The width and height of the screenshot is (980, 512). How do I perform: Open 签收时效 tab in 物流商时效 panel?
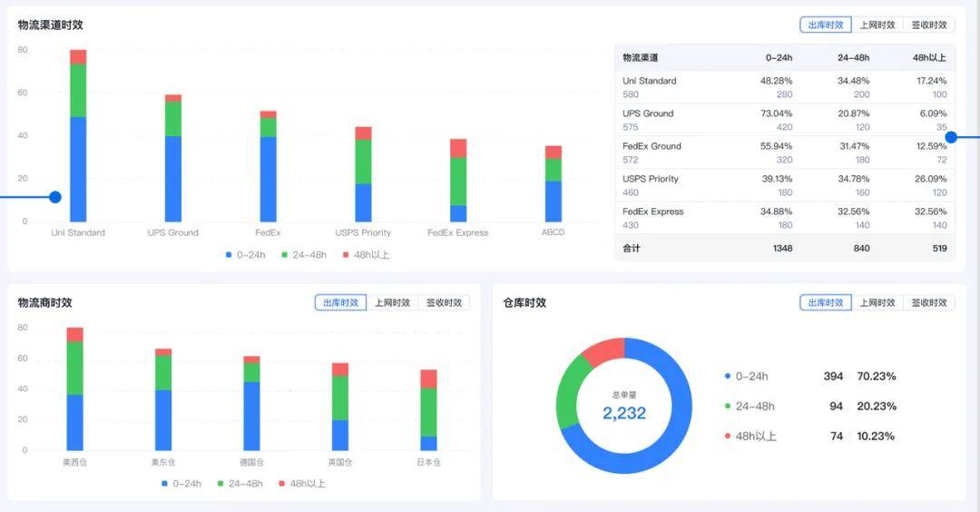coord(444,302)
